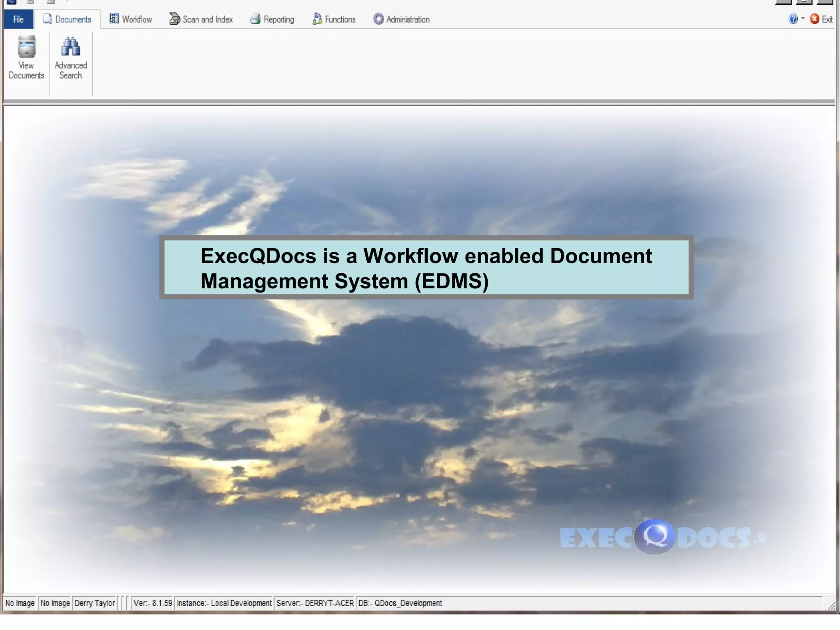The image size is (840, 630).
Task: Switch to the Scan and Index tab
Action: click(x=208, y=19)
